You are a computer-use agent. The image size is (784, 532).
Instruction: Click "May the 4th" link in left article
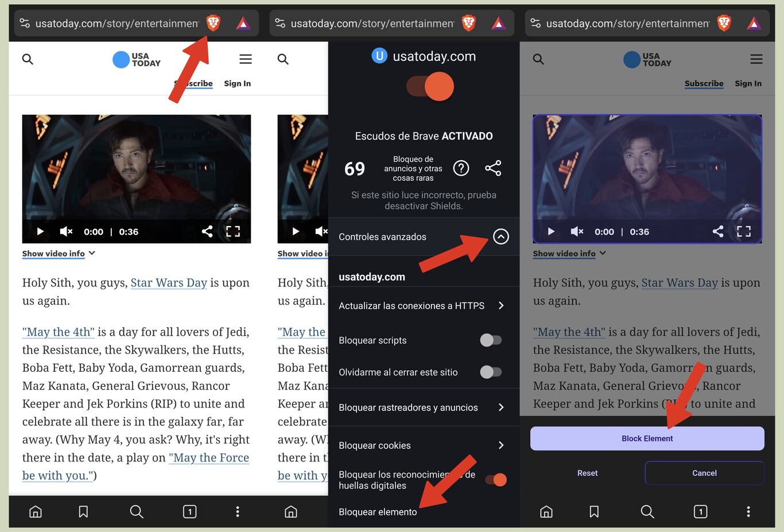pos(59,332)
